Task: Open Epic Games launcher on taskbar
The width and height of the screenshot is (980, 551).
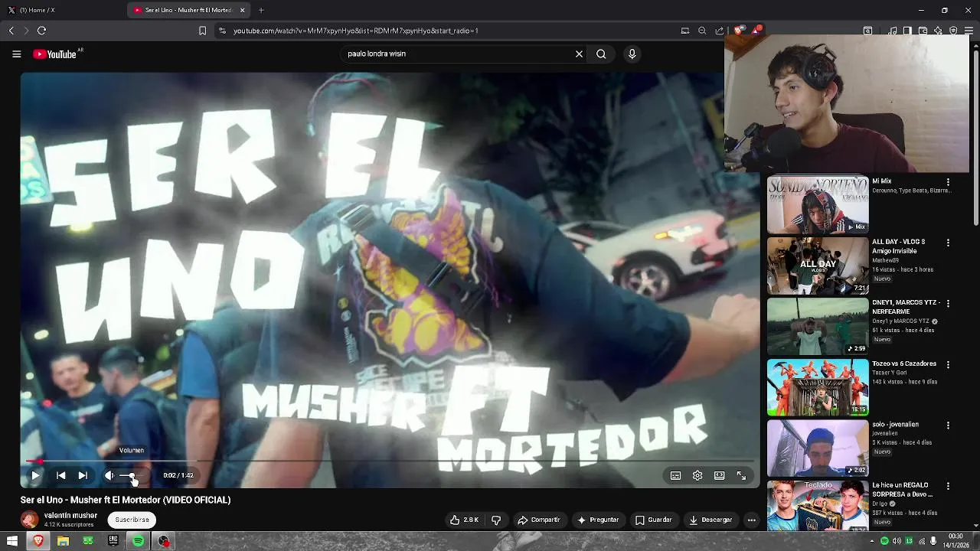Action: 113,541
